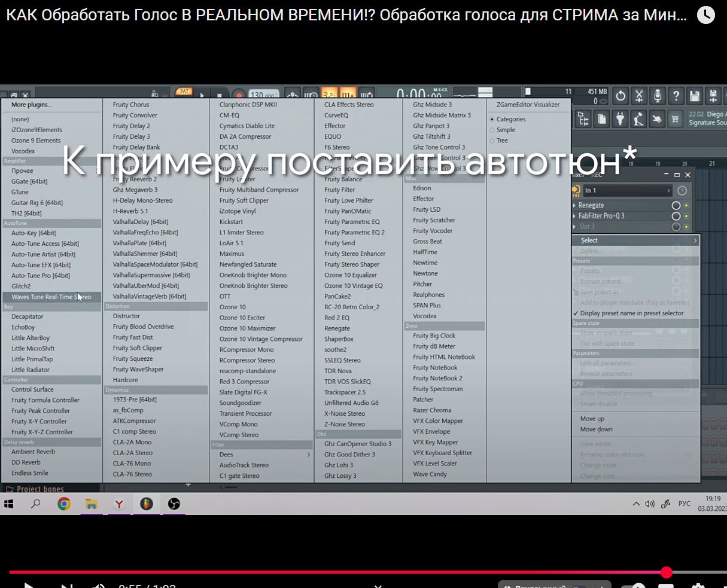
Task: Expand the Renegate slot arrow
Action: coord(574,205)
